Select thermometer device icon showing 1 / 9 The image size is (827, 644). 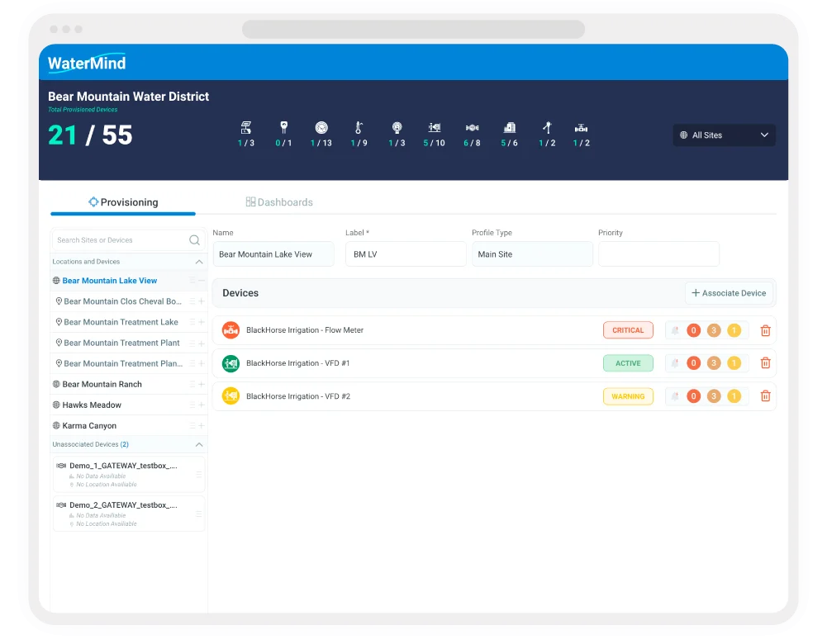359,127
